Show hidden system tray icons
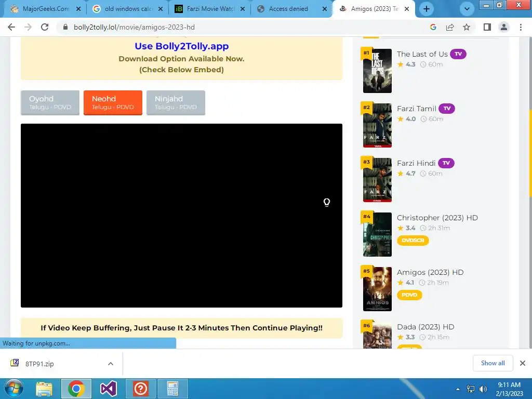The image size is (532, 399). [x=458, y=389]
